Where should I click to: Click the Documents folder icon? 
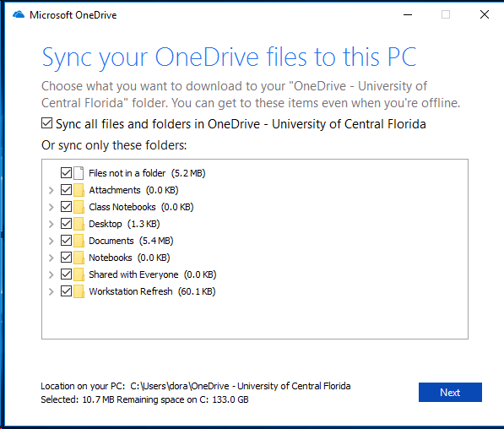point(79,241)
